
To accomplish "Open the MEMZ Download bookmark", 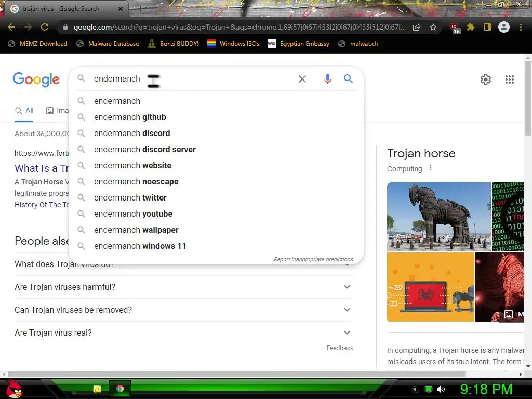I will click(x=37, y=44).
